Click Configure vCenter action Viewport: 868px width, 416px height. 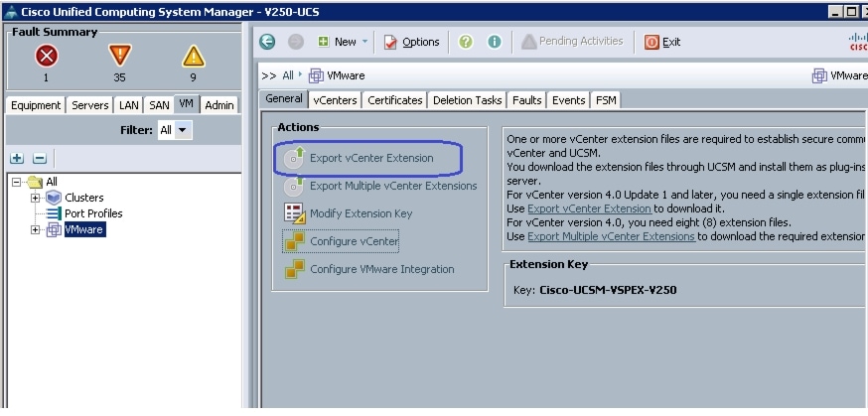341,241
